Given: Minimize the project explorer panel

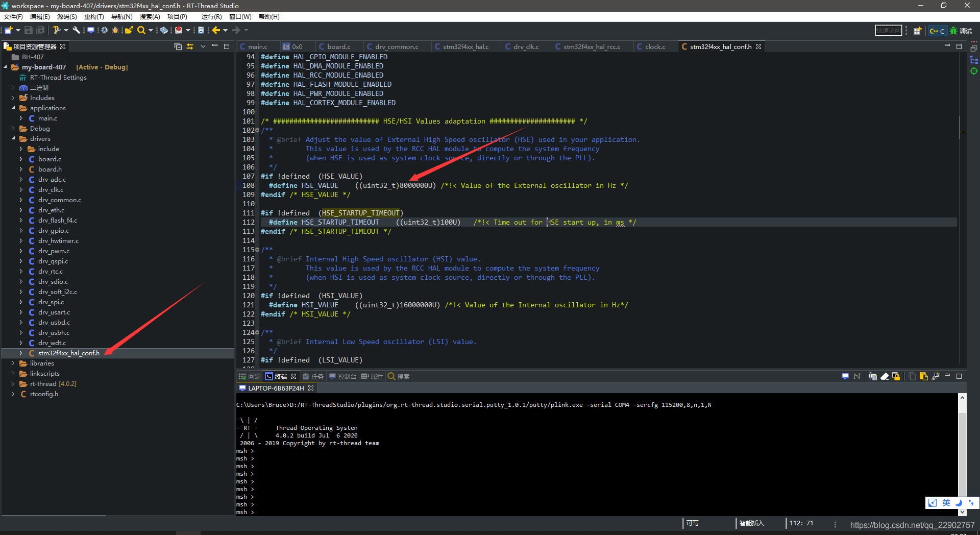Looking at the screenshot, I should tap(215, 46).
